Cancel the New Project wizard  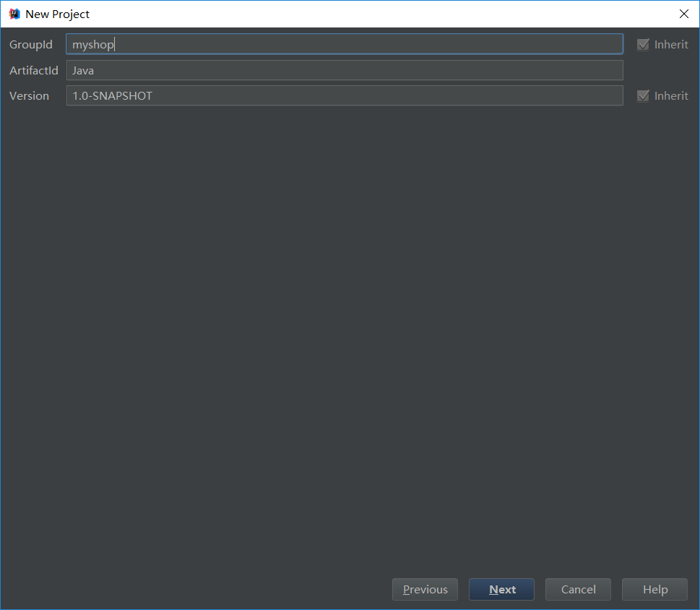pyautogui.click(x=578, y=590)
